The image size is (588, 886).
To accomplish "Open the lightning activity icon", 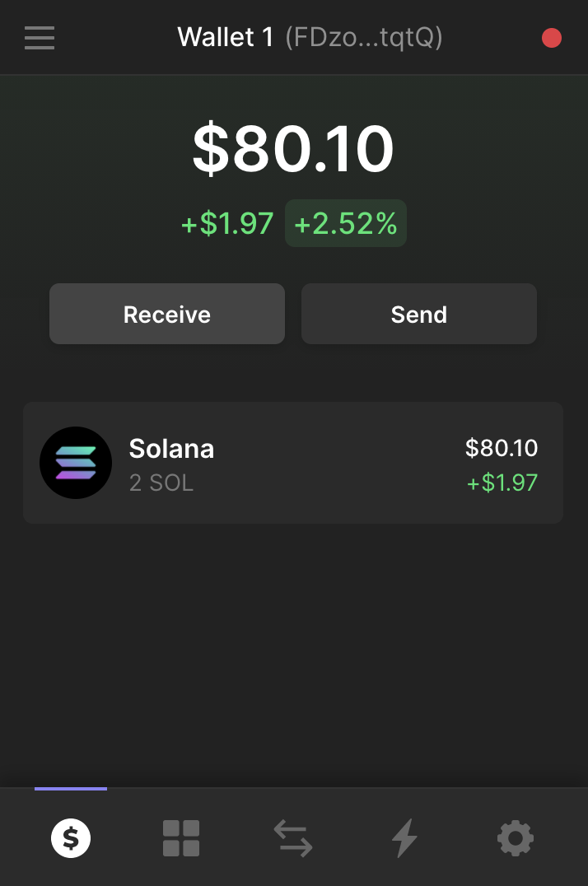I will pos(404,837).
